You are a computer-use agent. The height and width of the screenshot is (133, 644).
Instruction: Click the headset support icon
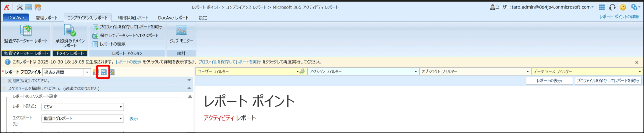point(612,7)
